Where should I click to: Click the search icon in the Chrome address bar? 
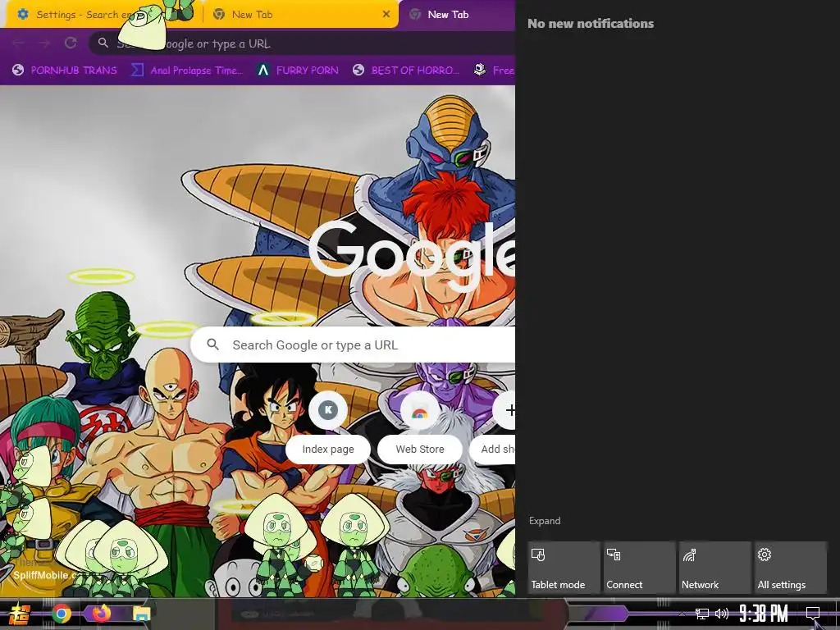[x=103, y=43]
